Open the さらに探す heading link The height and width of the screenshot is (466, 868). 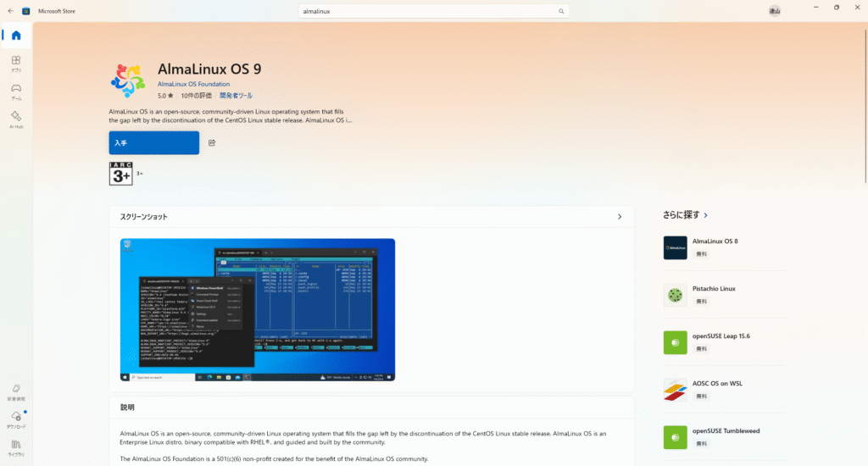682,214
